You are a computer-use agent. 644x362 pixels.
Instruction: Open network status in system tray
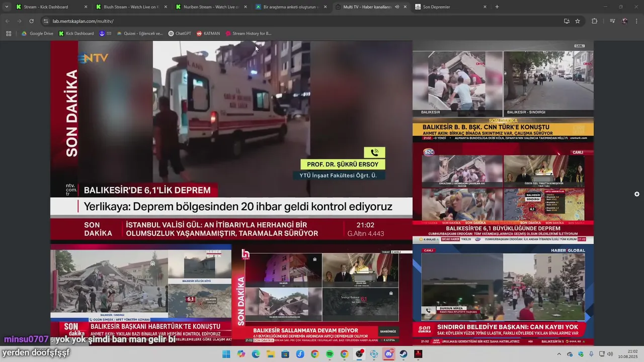[602, 354]
